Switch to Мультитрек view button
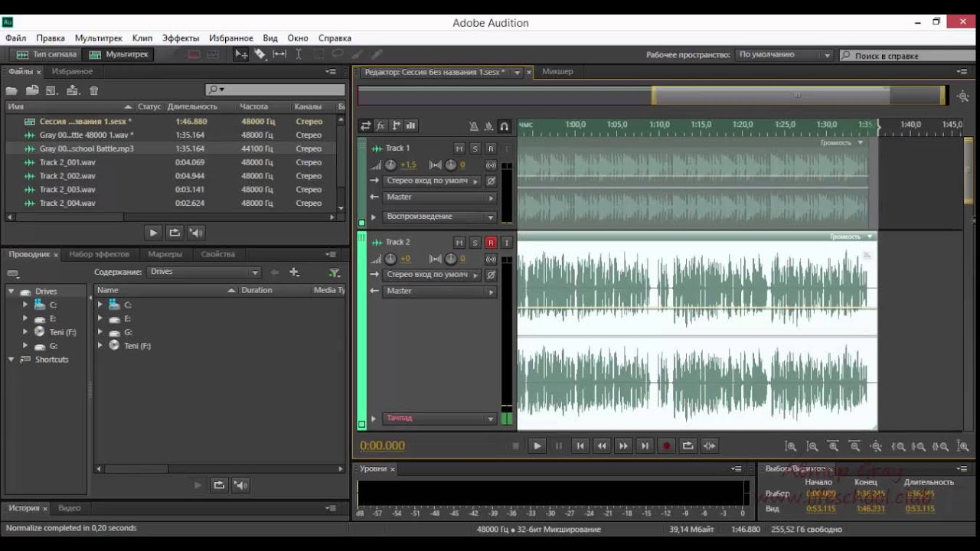980x551 pixels. [119, 54]
